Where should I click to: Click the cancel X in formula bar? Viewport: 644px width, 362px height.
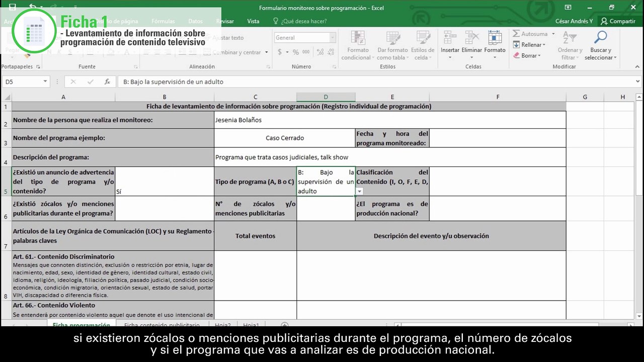coord(73,81)
